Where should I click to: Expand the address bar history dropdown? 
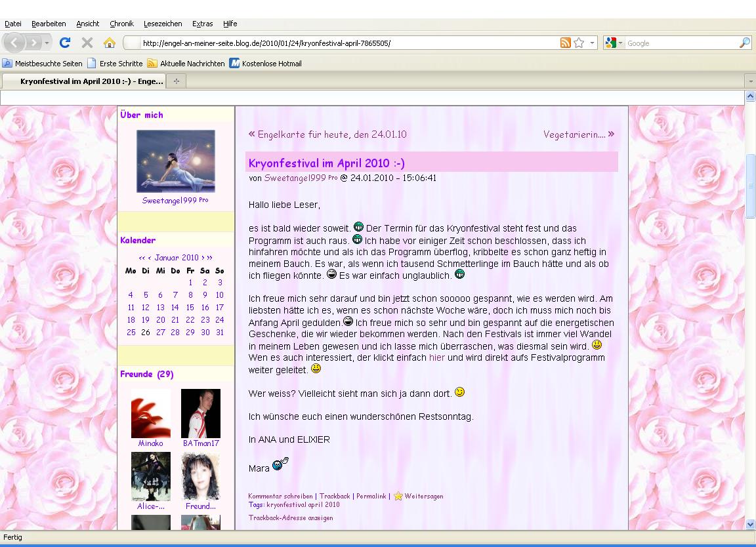[x=593, y=43]
